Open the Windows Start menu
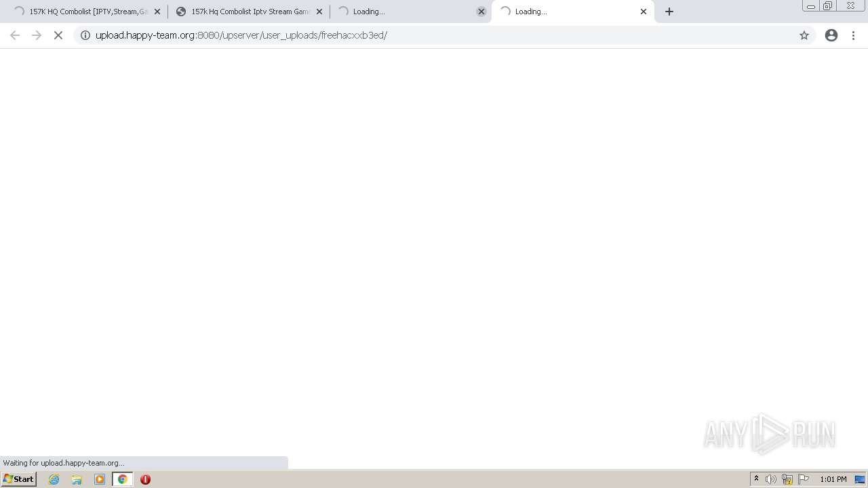The width and height of the screenshot is (868, 488). pos(19,479)
